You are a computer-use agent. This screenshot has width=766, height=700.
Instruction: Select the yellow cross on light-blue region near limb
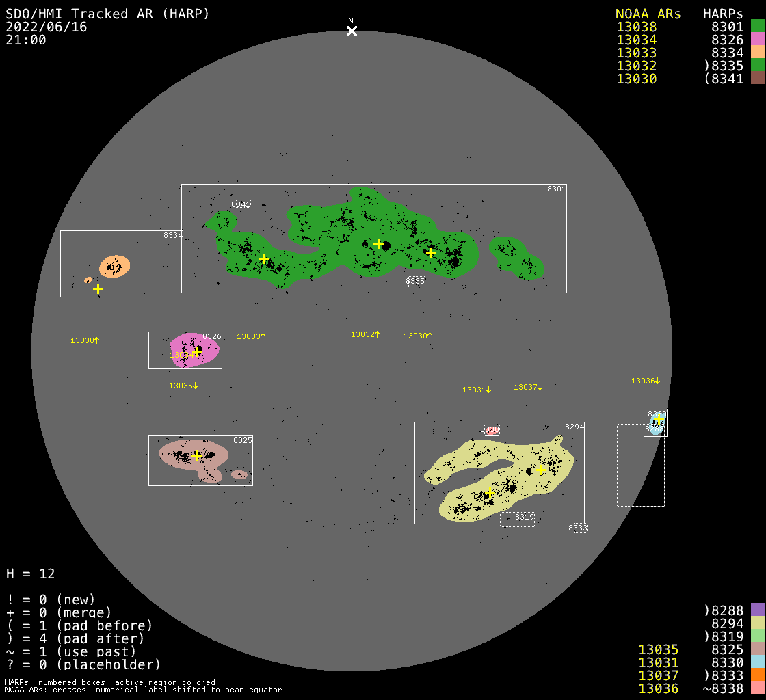tap(658, 419)
